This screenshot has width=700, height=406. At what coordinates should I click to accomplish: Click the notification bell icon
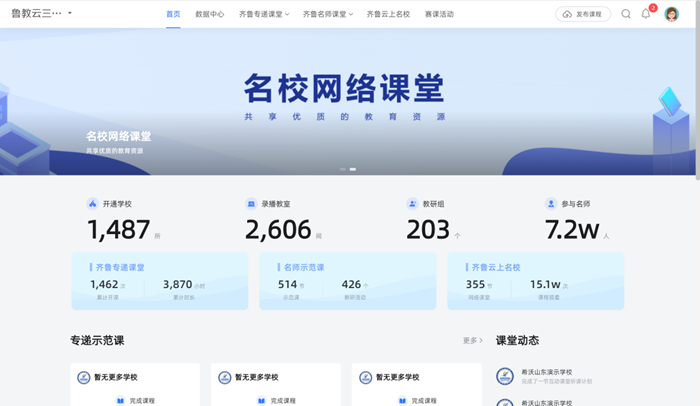pyautogui.click(x=646, y=14)
